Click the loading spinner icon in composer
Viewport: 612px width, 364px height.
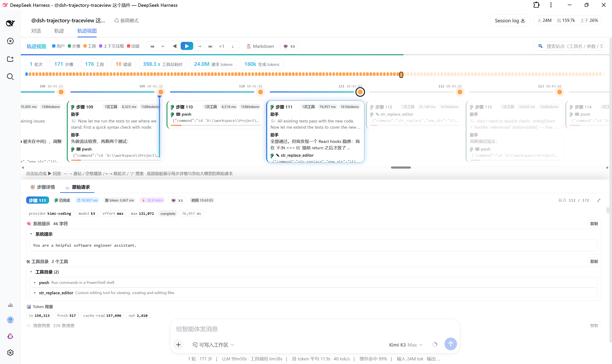[435, 345]
